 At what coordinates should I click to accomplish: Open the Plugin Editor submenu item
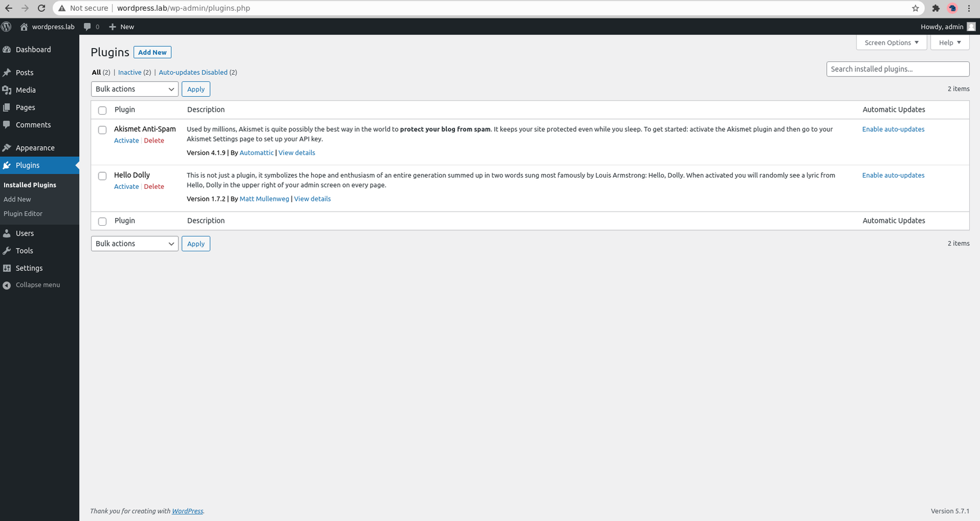click(23, 214)
